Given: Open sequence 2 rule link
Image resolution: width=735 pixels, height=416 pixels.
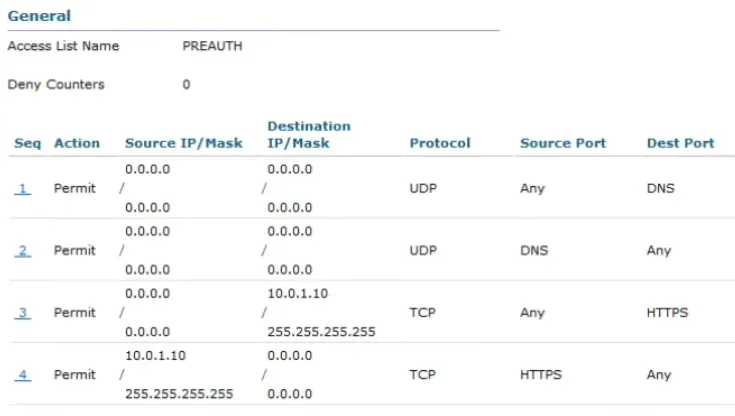Looking at the screenshot, I should click(23, 251).
